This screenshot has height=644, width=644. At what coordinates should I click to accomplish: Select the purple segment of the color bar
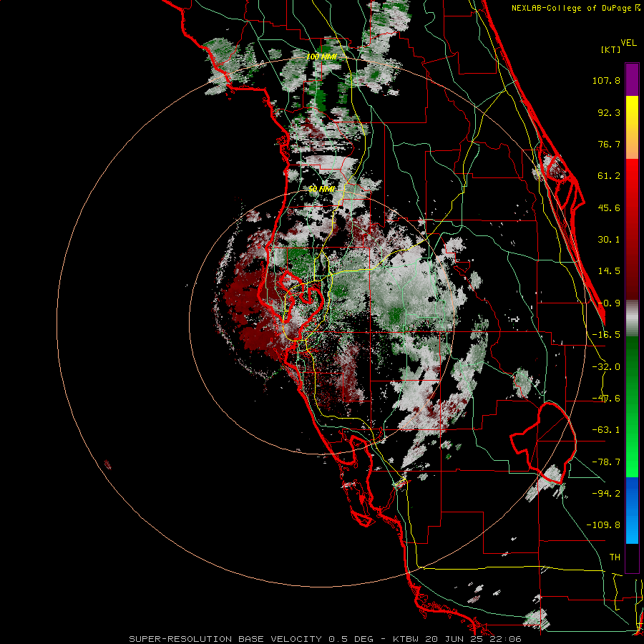coord(632,79)
